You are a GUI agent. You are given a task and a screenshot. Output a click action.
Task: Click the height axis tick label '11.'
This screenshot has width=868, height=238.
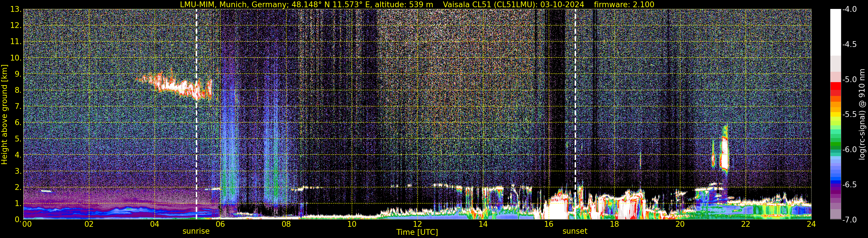16,42
